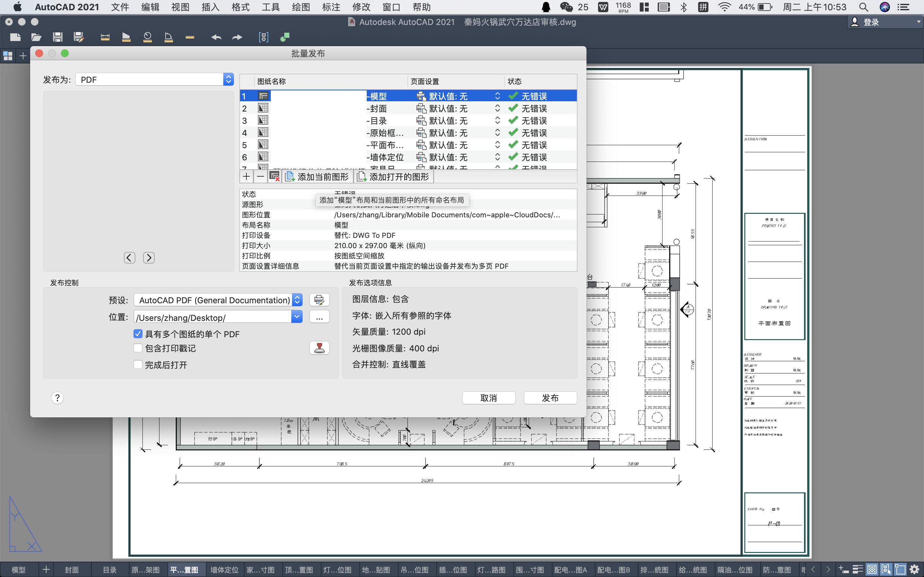This screenshot has width=924, height=577.
Task: Click the Undo arrow in the toolbar
Action: tap(216, 37)
